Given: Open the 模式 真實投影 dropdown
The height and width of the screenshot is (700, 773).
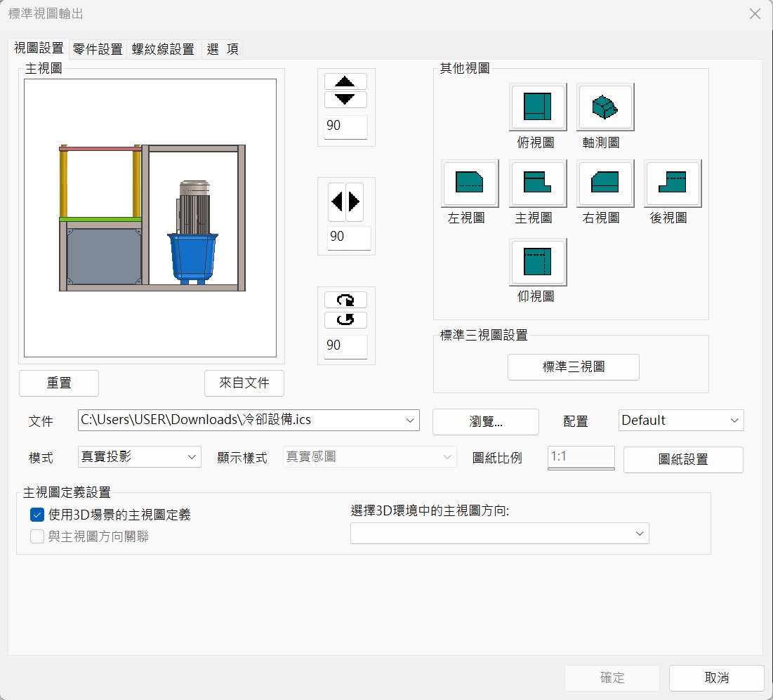Looking at the screenshot, I should coord(192,457).
